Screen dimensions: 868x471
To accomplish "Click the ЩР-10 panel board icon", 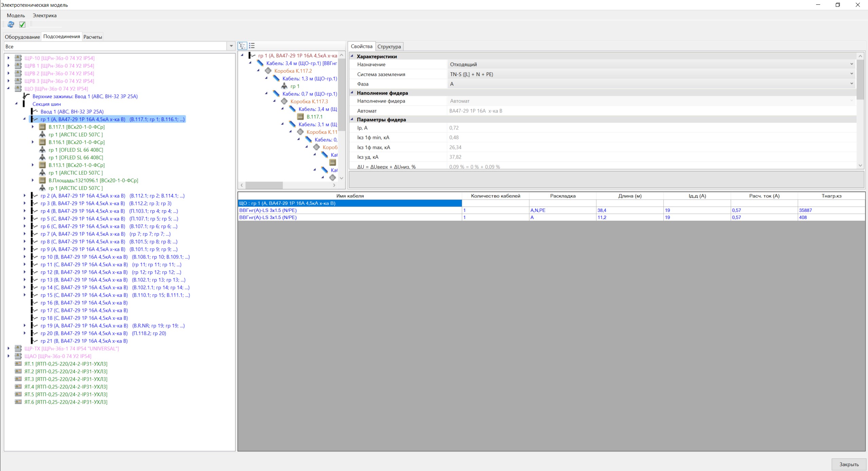I will point(18,58).
